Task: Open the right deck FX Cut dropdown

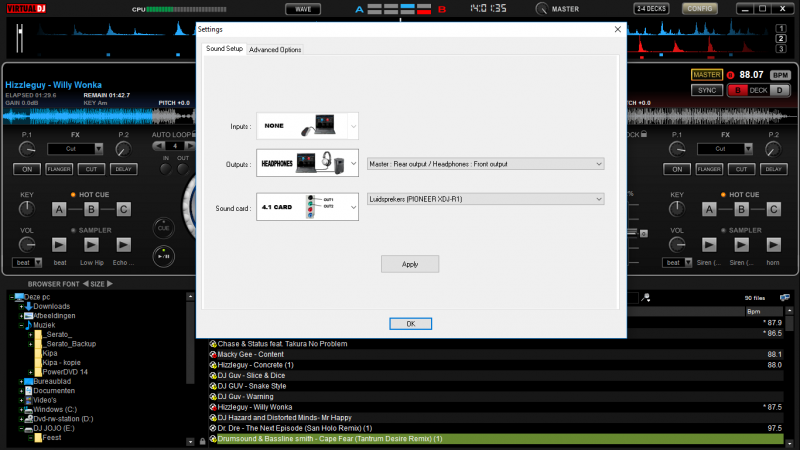Action: click(725, 149)
